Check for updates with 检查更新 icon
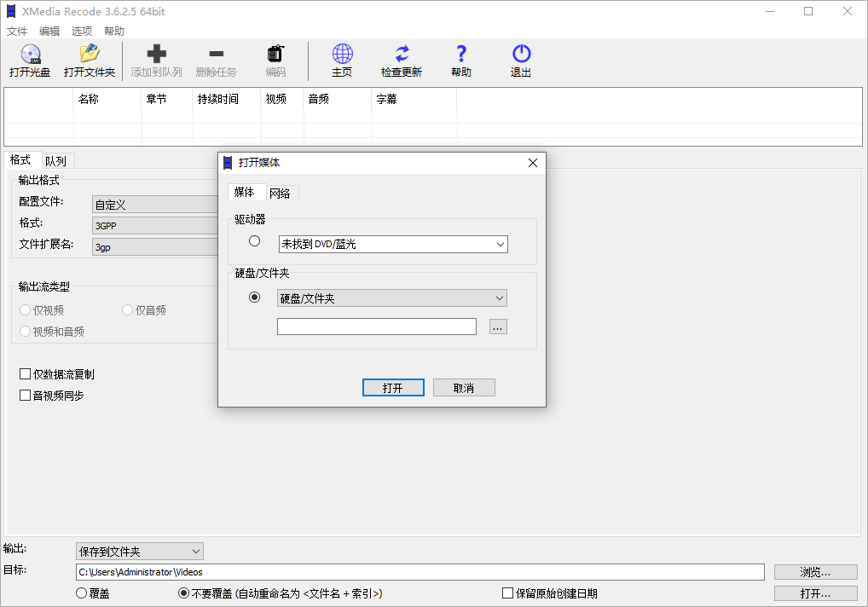The image size is (868, 607). point(401,60)
